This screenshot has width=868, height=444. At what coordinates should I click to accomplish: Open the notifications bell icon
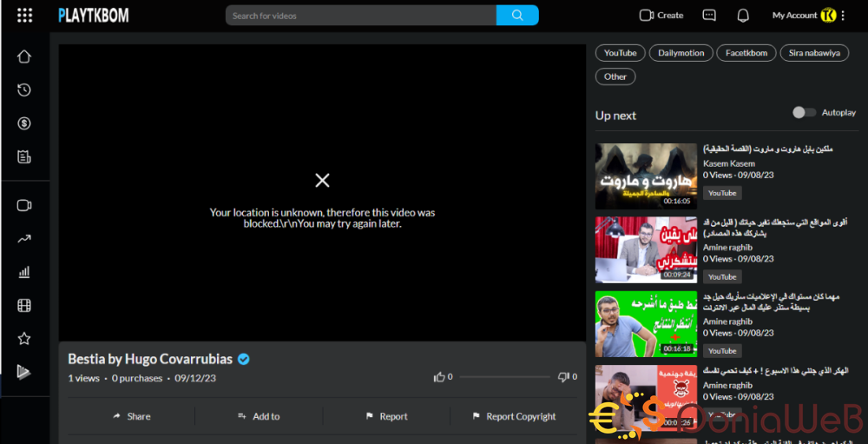click(x=743, y=16)
